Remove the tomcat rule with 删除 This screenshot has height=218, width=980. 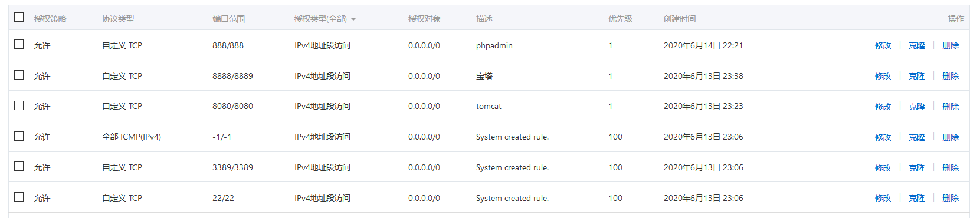click(x=950, y=107)
